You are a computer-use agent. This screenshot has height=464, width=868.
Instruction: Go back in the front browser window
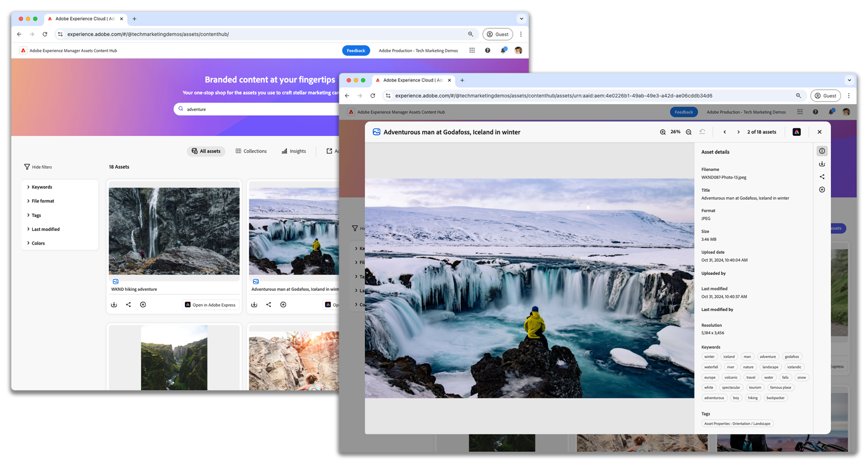pos(347,96)
